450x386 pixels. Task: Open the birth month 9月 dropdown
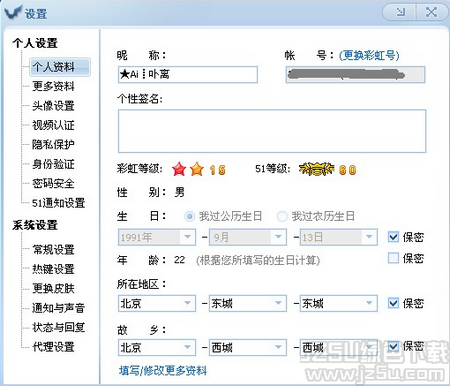point(248,237)
